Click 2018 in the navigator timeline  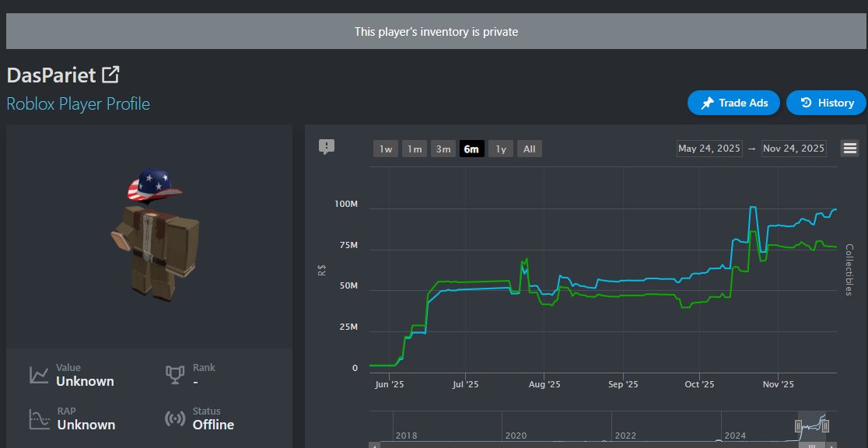coord(406,436)
